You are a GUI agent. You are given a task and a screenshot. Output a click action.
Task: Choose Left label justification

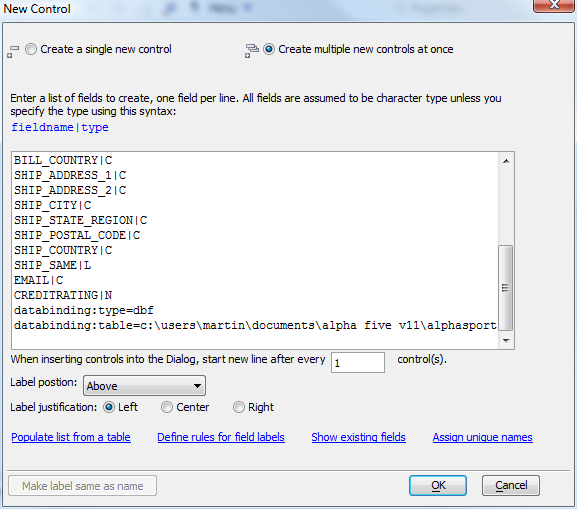(109, 407)
